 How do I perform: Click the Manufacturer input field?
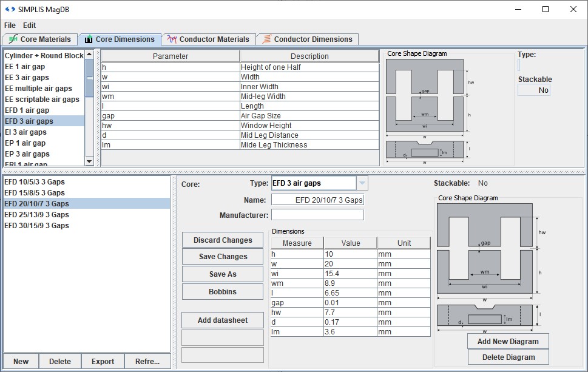coord(317,215)
